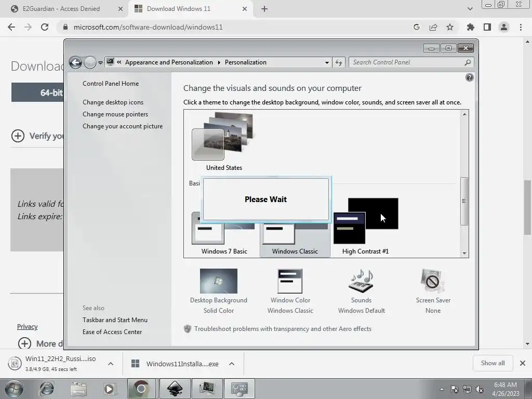This screenshot has width=532, height=399.
Task: Show hidden system tray icons
Action: [x=442, y=389]
